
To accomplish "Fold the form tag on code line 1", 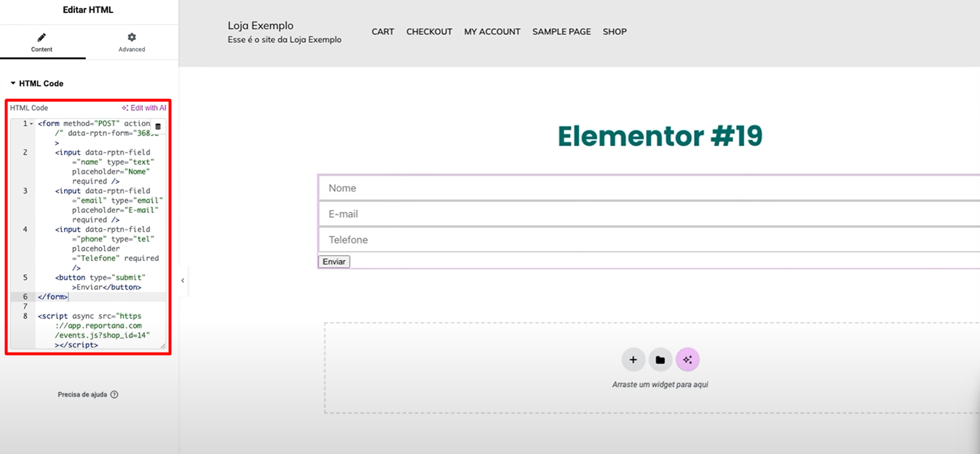I will point(31,124).
